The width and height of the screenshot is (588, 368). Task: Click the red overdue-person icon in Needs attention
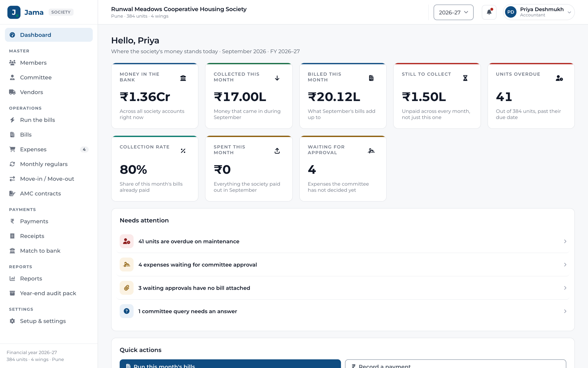tap(127, 241)
